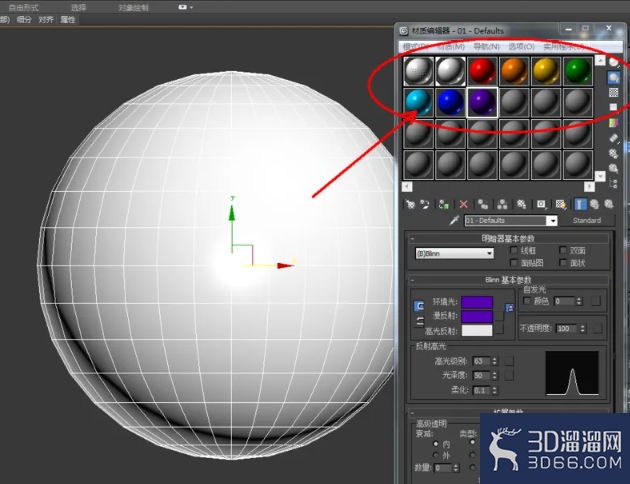Click Get Material icon in editor toolbar

(x=410, y=204)
